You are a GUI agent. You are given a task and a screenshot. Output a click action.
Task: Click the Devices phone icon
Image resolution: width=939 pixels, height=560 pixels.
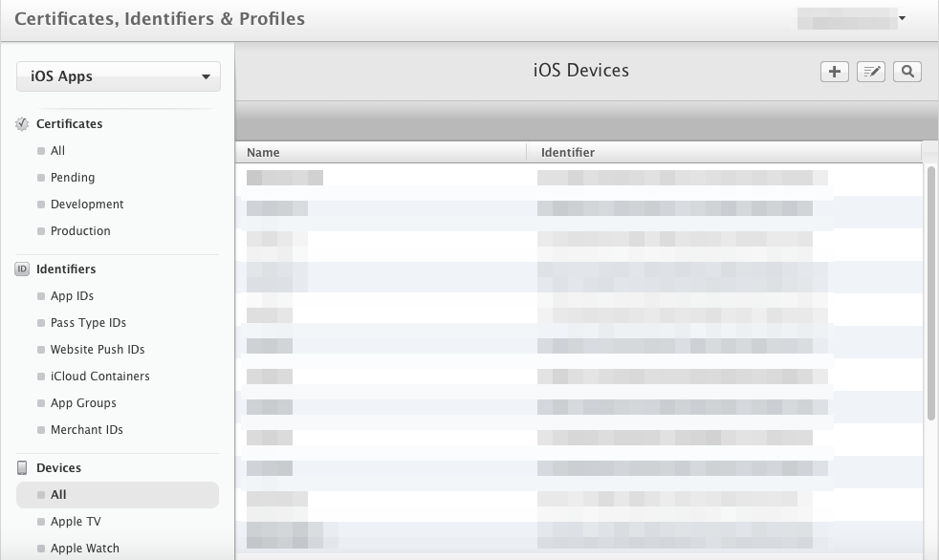(22, 468)
